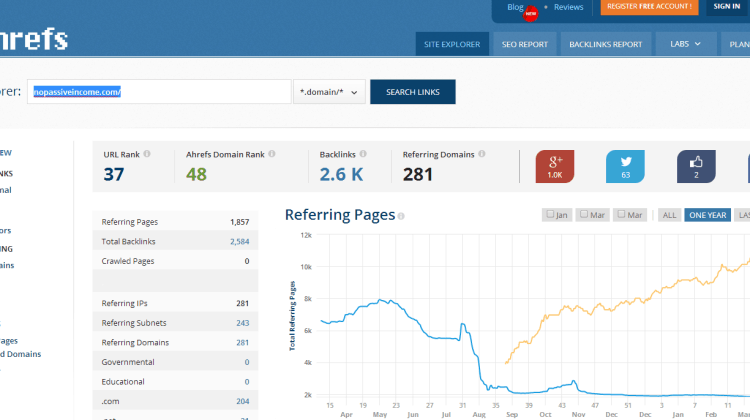Image resolution: width=750 pixels, height=420 pixels.
Task: Click the Facebook like thumbs-up icon
Action: 696,166
